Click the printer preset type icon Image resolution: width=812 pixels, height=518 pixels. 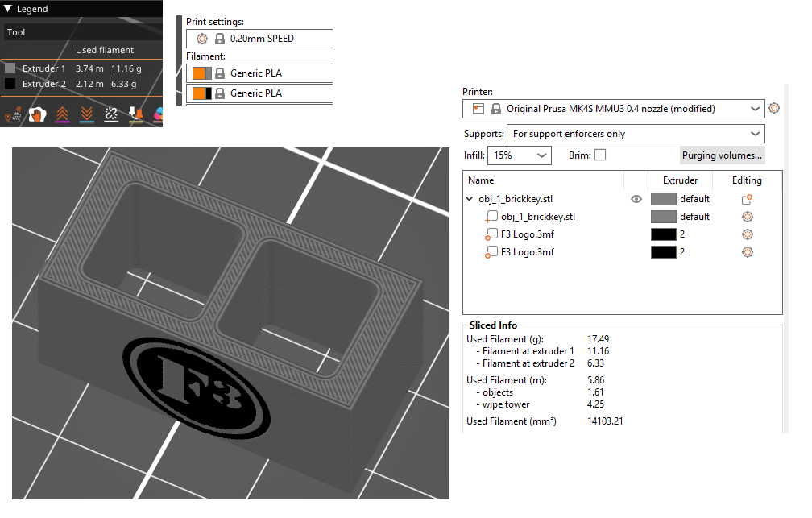pyautogui.click(x=478, y=109)
